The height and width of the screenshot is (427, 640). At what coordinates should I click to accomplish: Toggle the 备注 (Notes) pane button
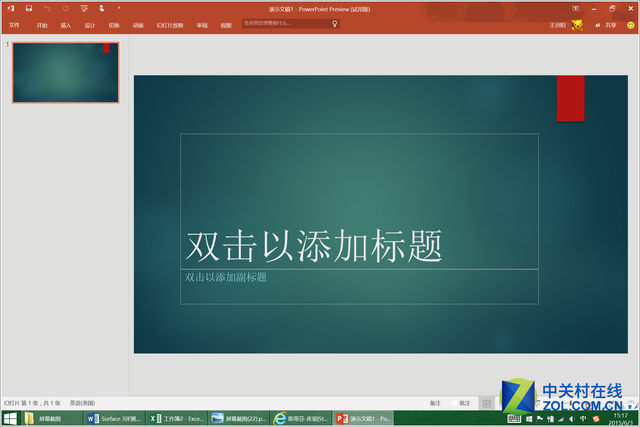click(x=431, y=403)
